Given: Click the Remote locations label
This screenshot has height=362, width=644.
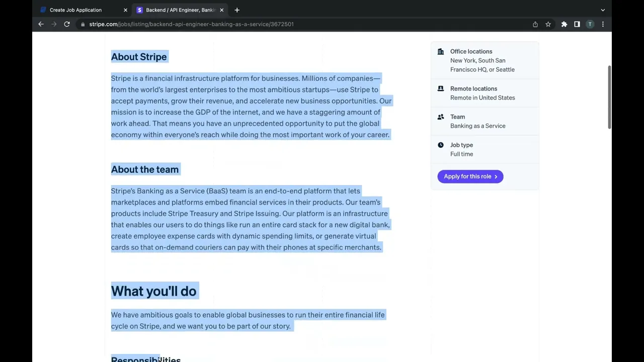Looking at the screenshot, I should [473, 88].
